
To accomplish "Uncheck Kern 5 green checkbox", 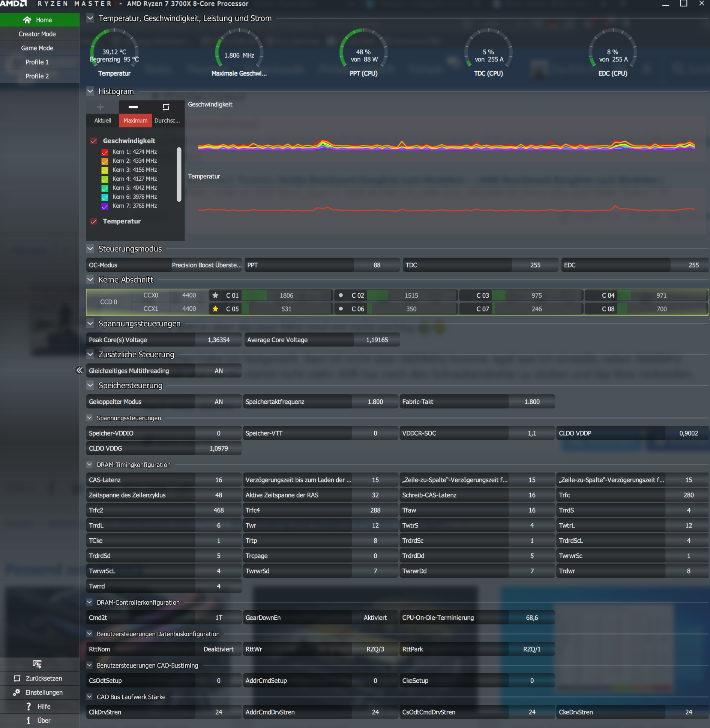I will 105,188.
